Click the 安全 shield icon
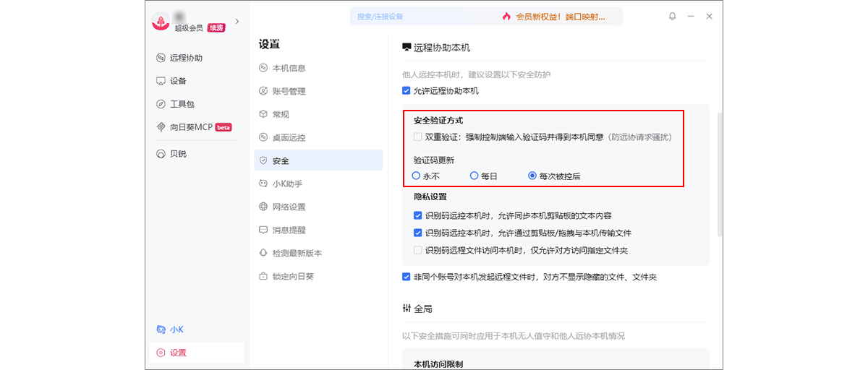Screen dimensions: 868x370 click(x=263, y=160)
